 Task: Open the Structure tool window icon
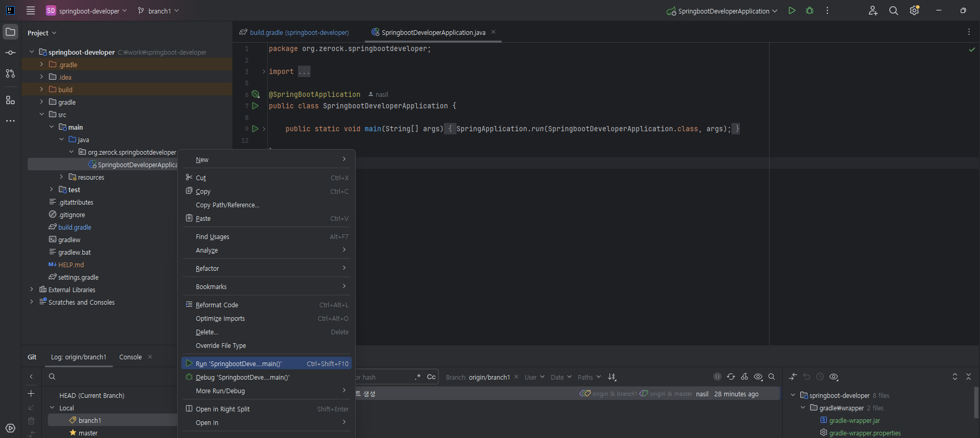click(x=10, y=100)
